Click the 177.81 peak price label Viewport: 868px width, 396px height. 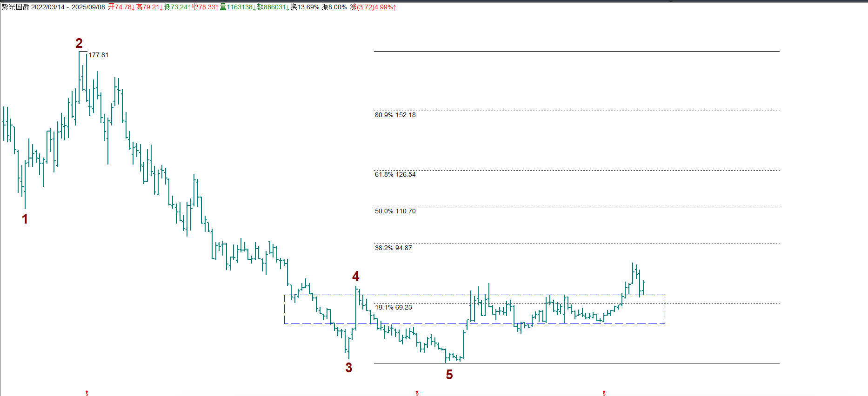[x=99, y=55]
